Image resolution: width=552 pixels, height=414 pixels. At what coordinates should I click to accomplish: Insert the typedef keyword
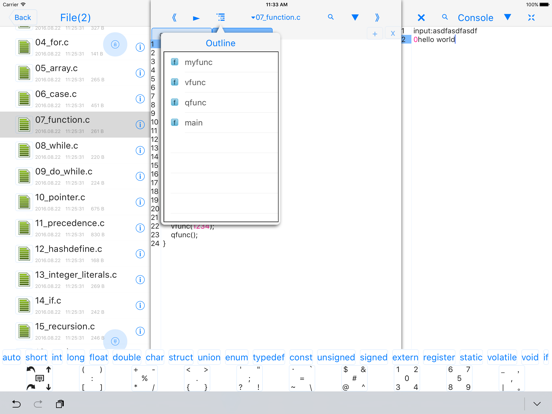point(269,357)
